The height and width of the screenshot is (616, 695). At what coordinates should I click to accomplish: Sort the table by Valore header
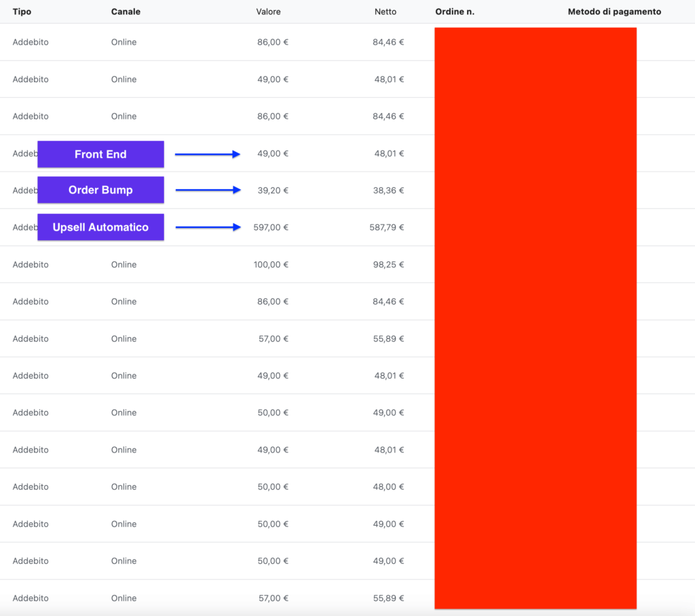[x=268, y=12]
